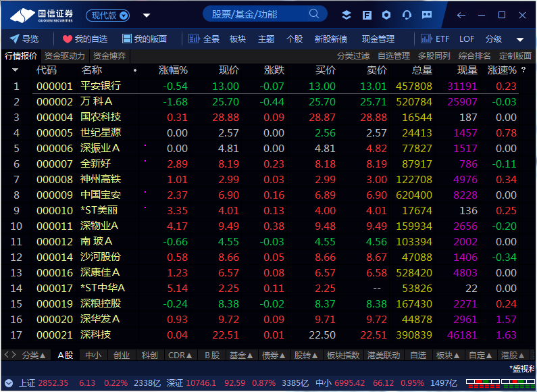Open the F function icon in title bar
This screenshot has height=392, width=537.
click(367, 15)
